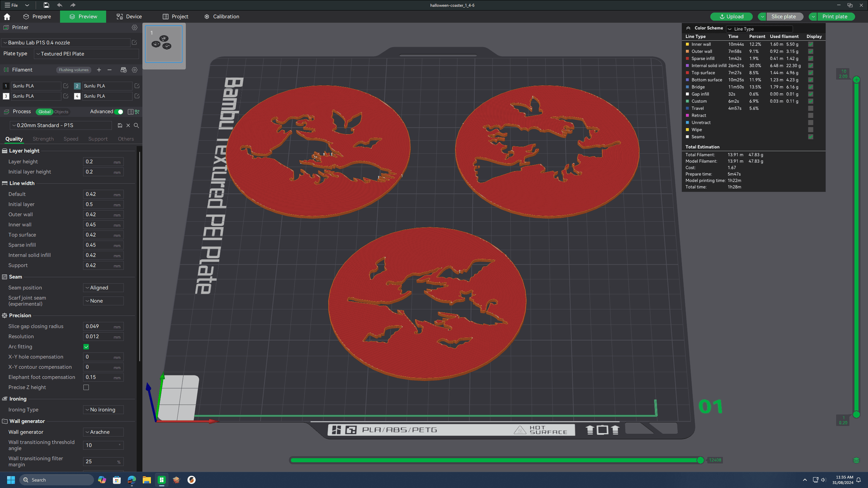Open Microsoft Store from taskbar

click(117, 480)
